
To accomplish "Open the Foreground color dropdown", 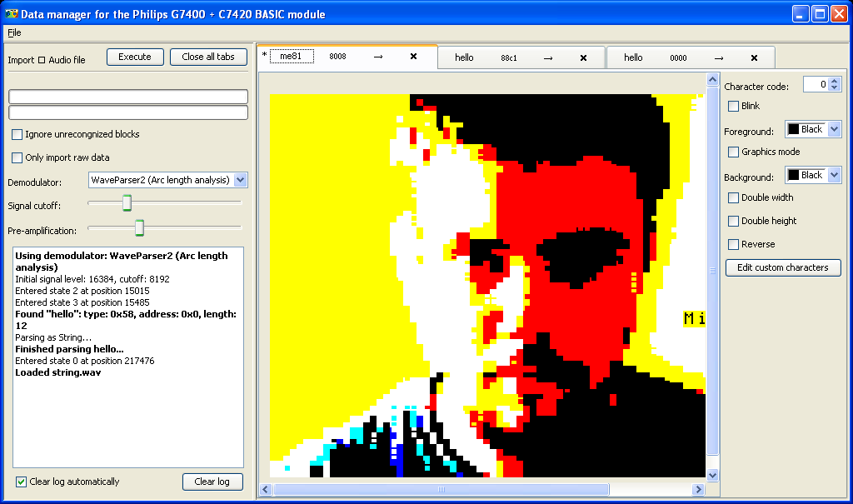I will 834,129.
